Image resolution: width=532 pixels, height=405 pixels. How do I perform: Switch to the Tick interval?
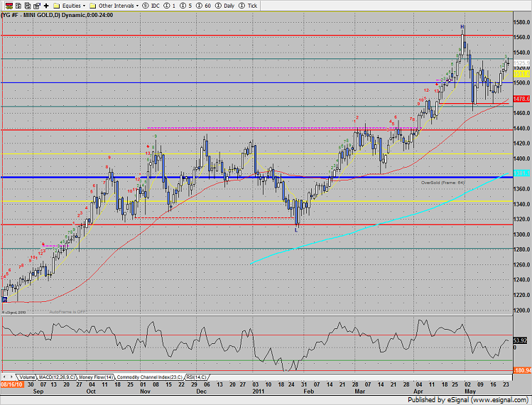click(248, 6)
